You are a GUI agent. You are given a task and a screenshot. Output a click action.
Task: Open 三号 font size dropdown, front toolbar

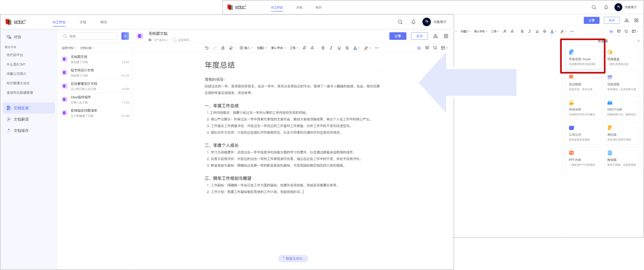point(293,48)
